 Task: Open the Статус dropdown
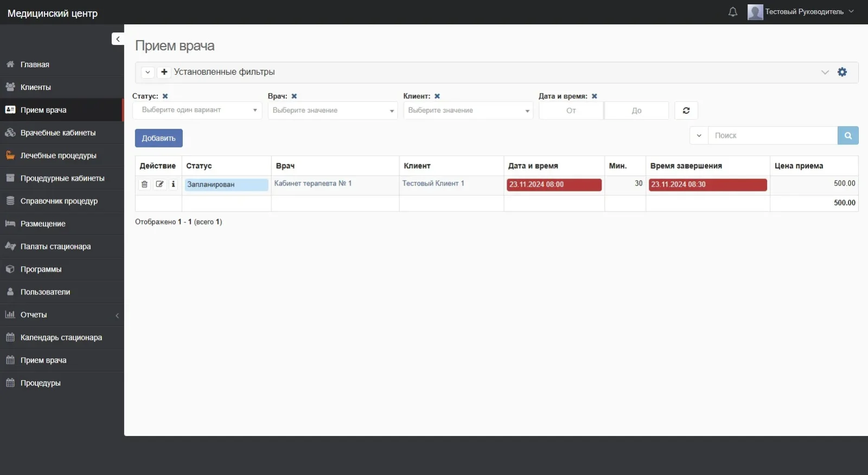click(x=197, y=110)
